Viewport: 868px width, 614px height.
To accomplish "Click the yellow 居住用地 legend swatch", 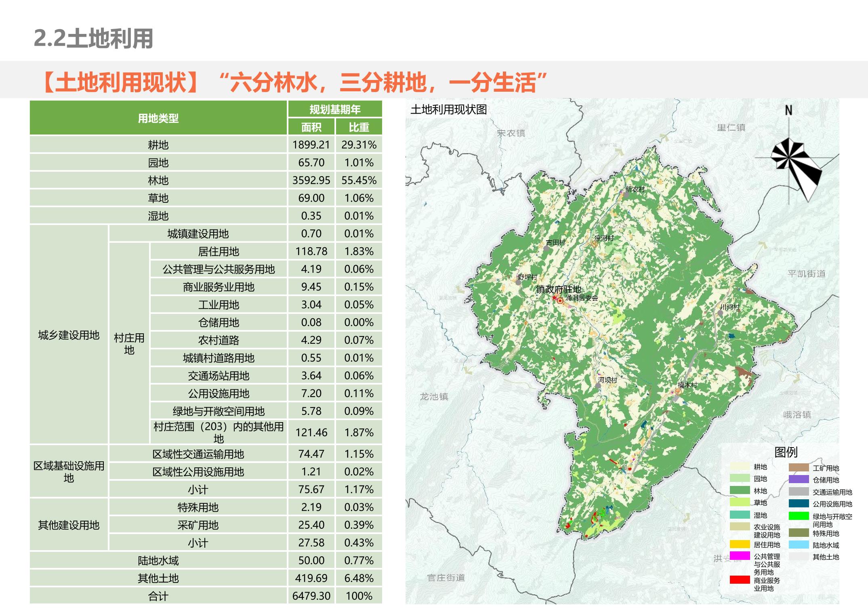I will coord(740,544).
